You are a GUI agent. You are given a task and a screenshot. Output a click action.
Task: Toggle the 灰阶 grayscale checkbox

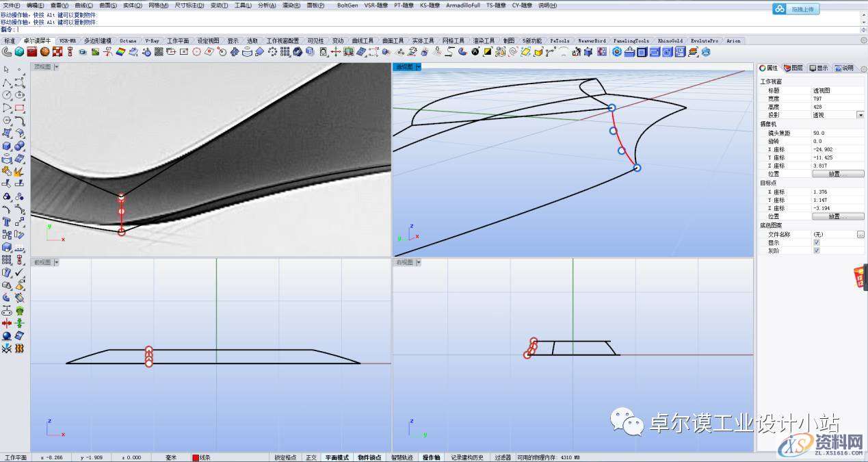[816, 251]
